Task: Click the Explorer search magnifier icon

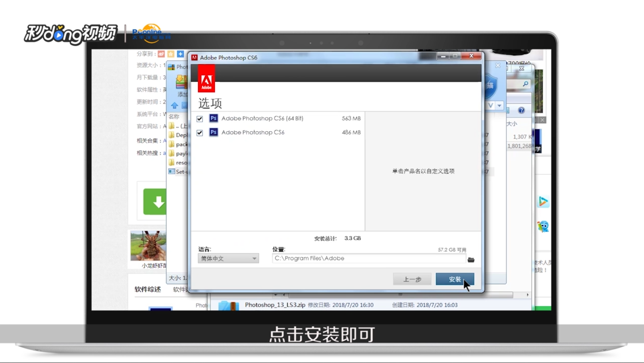Action: click(525, 84)
